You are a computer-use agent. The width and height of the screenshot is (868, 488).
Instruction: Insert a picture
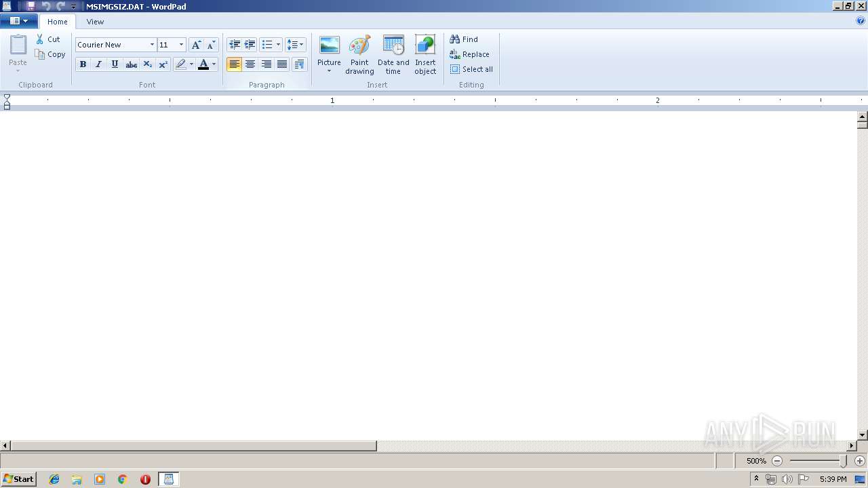[x=330, y=45]
